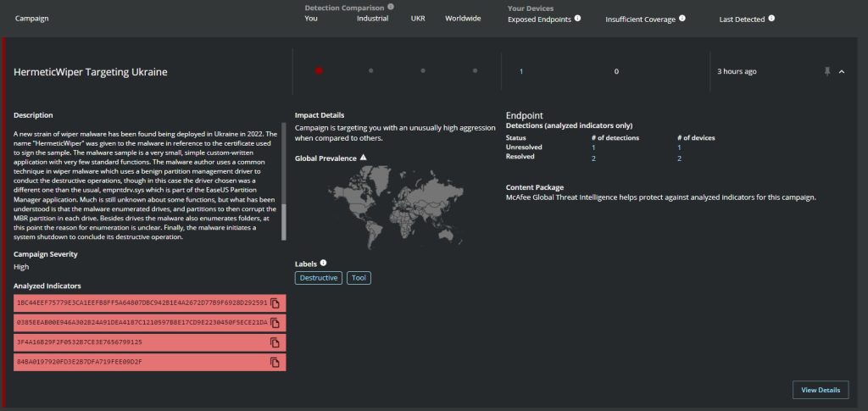
Task: Click the Description text scrollbar
Action: coord(284,220)
